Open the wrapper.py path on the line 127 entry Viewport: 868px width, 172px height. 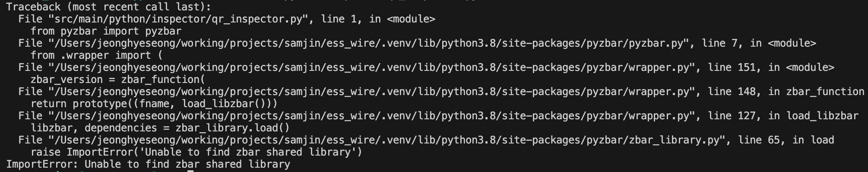[x=371, y=116]
